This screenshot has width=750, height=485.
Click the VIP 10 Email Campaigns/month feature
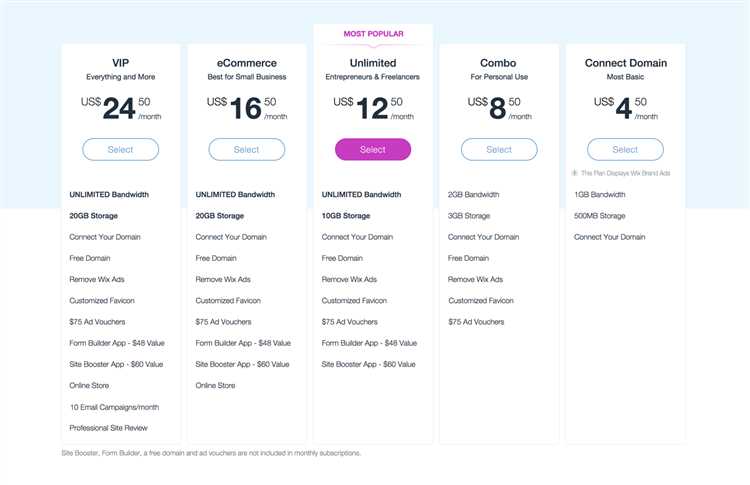(114, 407)
